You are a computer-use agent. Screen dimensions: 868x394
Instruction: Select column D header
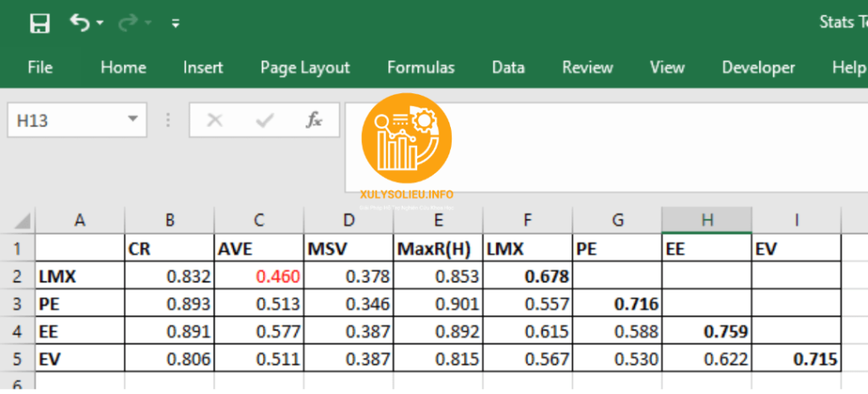[348, 221]
